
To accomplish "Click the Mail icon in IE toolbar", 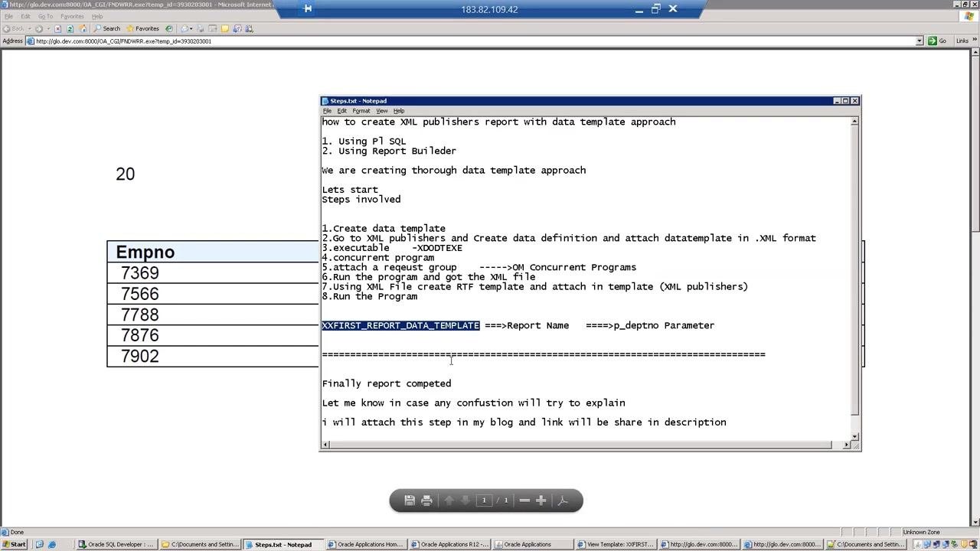I will (184, 28).
